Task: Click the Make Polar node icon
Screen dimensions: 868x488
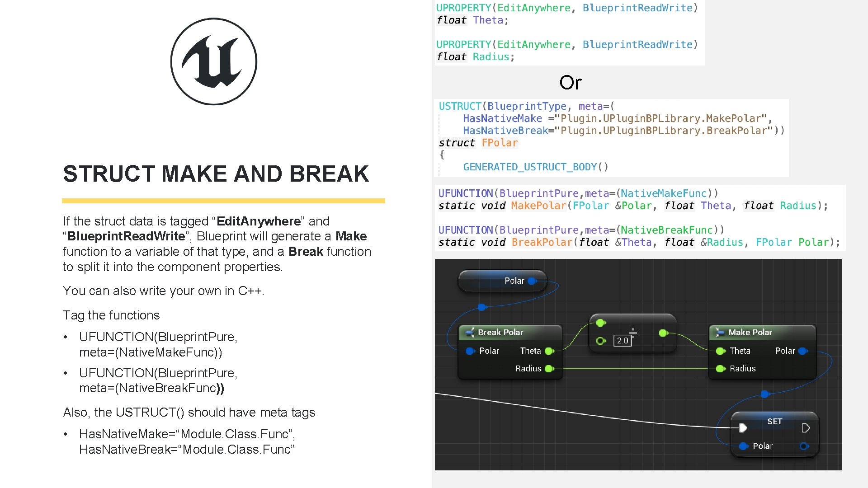Action: click(719, 332)
